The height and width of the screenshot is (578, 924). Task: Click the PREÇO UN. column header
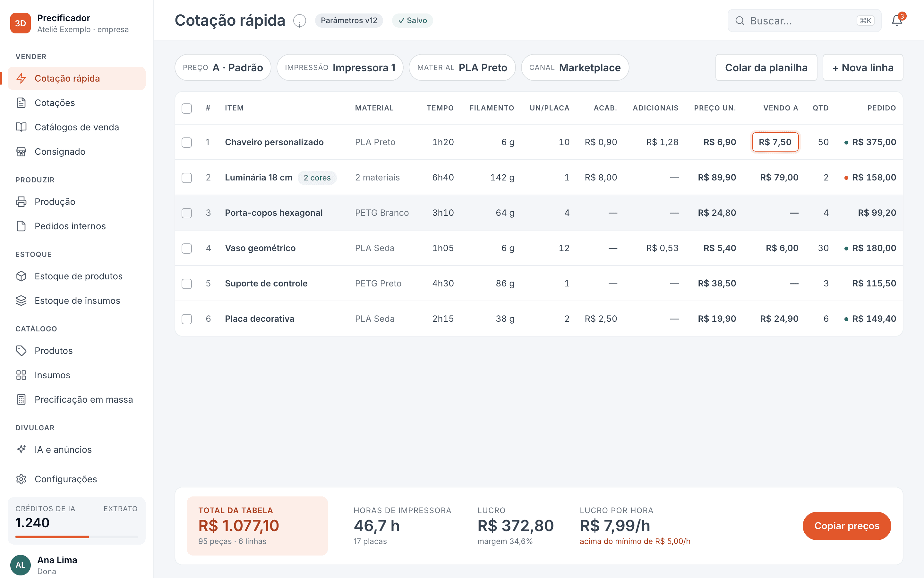pyautogui.click(x=715, y=108)
